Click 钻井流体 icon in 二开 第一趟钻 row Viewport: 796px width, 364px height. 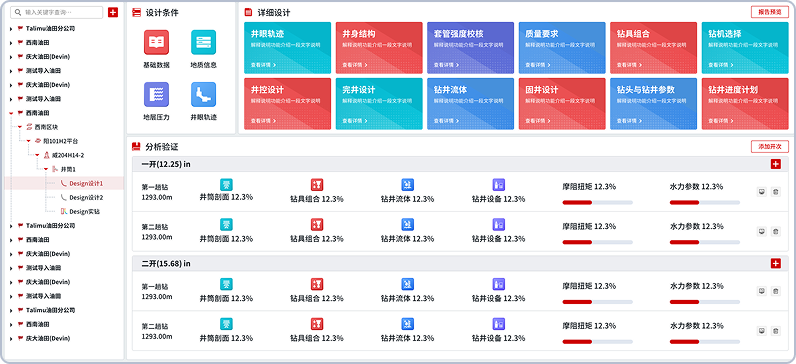408,284
